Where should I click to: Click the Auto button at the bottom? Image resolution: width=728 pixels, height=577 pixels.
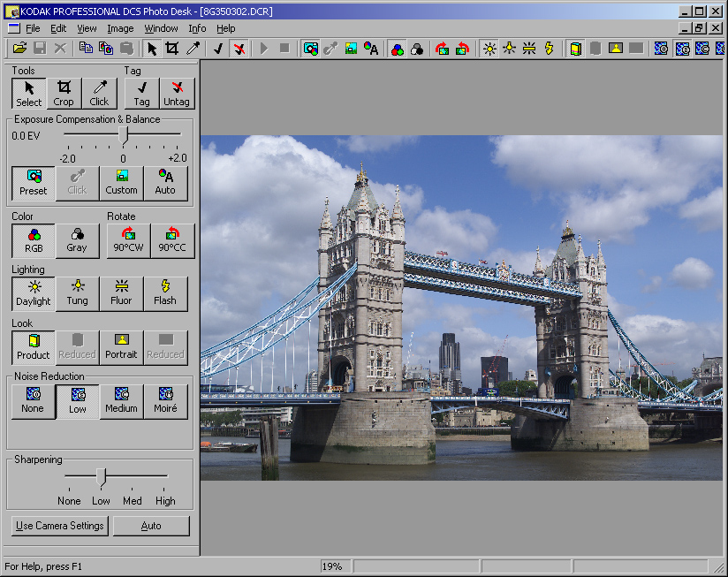tap(151, 526)
